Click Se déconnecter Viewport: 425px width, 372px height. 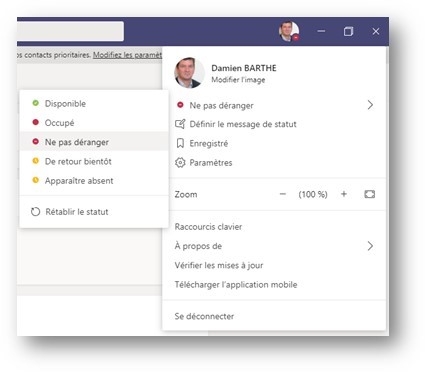click(204, 316)
